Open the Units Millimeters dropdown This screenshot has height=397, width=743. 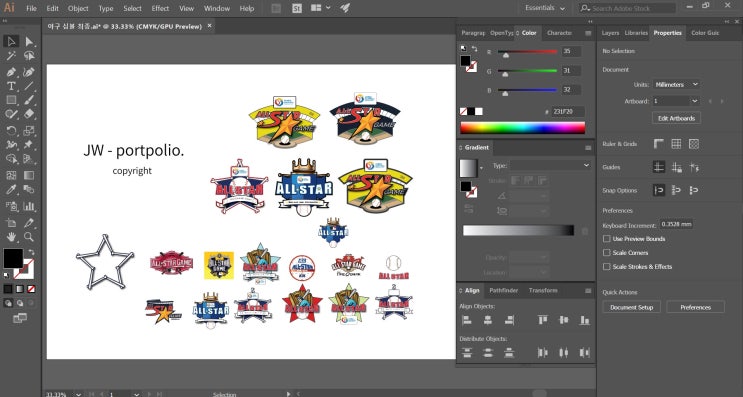676,84
